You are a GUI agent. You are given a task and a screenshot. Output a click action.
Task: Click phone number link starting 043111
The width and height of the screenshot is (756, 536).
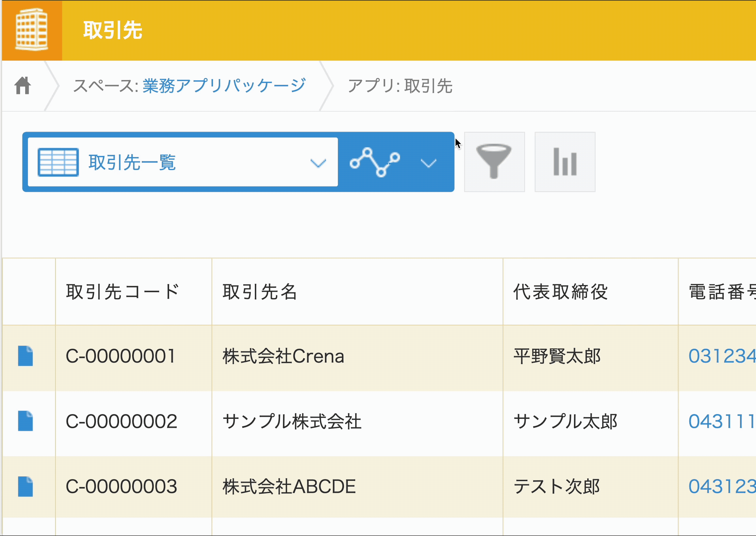click(x=721, y=422)
